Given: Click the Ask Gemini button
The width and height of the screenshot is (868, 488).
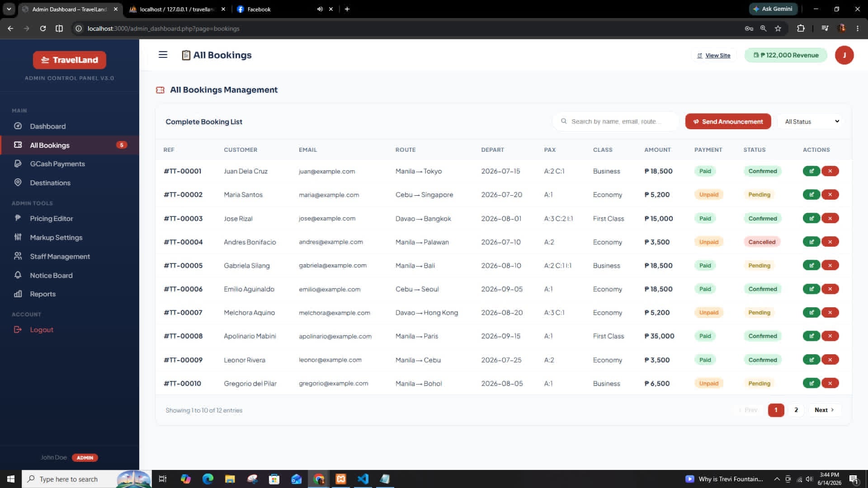Looking at the screenshot, I should pyautogui.click(x=773, y=9).
